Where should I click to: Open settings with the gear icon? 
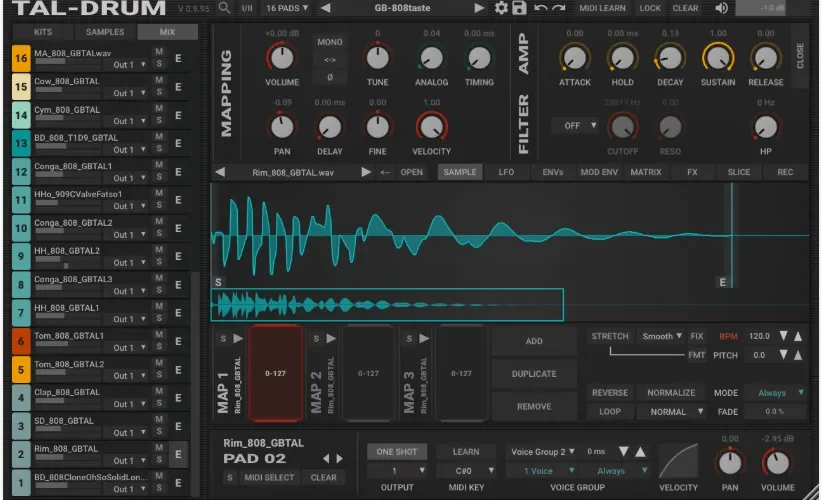[501, 8]
